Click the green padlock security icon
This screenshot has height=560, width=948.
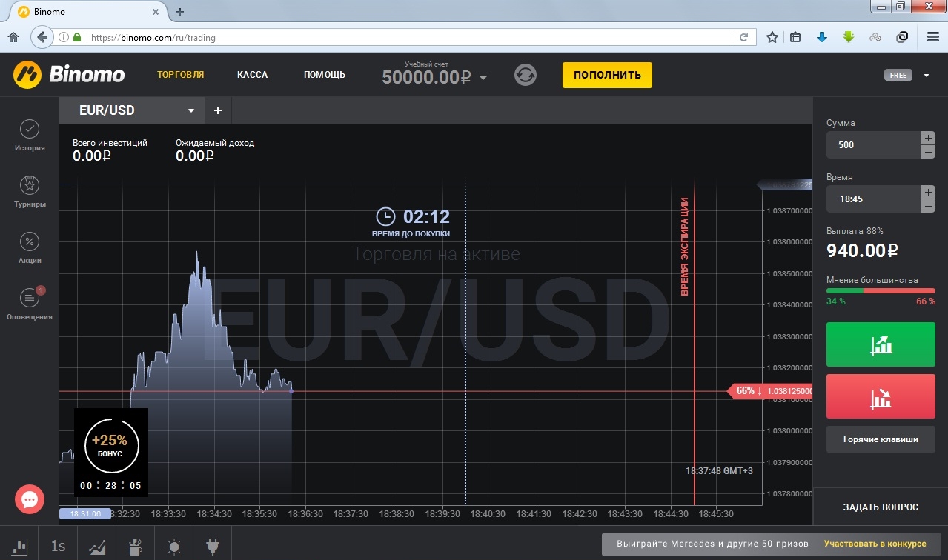[x=77, y=37]
